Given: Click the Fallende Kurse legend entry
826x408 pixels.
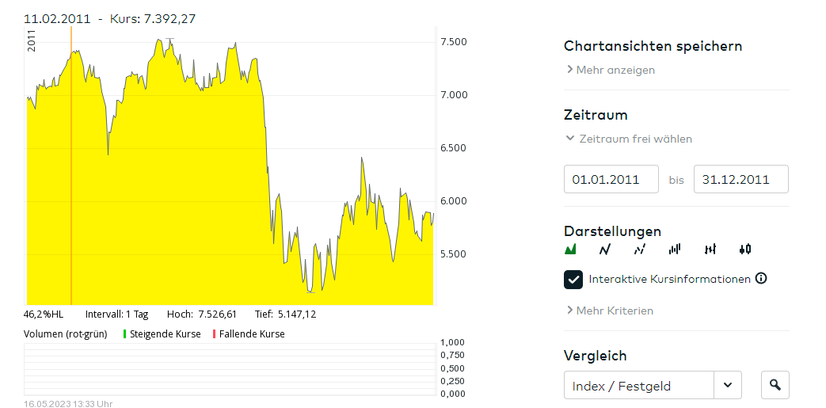Looking at the screenshot, I should point(248,334).
